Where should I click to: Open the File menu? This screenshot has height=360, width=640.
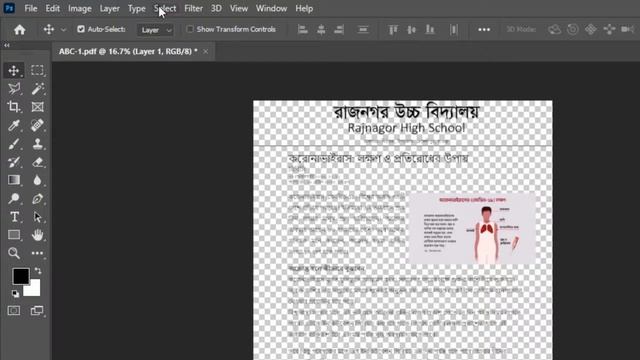31,9
